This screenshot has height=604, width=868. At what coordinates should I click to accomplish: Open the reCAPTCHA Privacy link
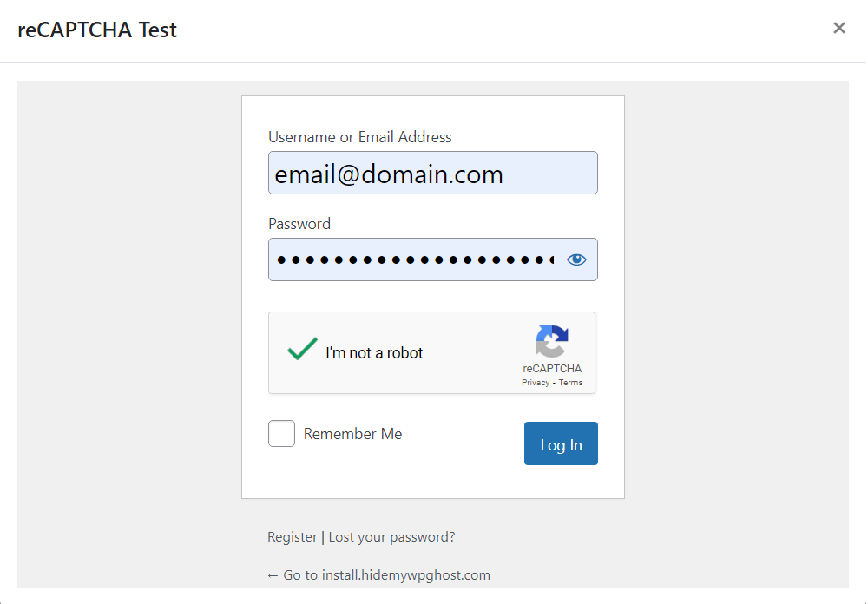[535, 383]
